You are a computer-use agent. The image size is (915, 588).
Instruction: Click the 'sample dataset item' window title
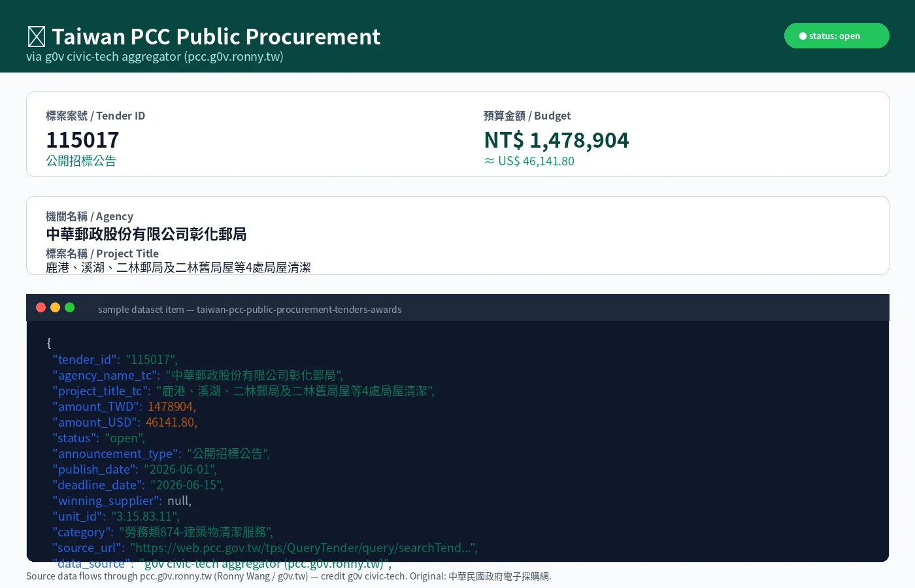[250, 310]
